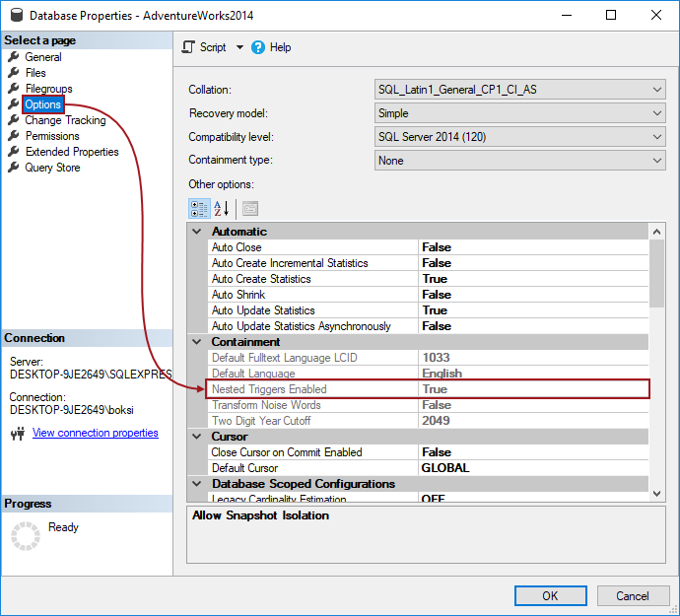Select the Default Language English value

click(x=533, y=374)
